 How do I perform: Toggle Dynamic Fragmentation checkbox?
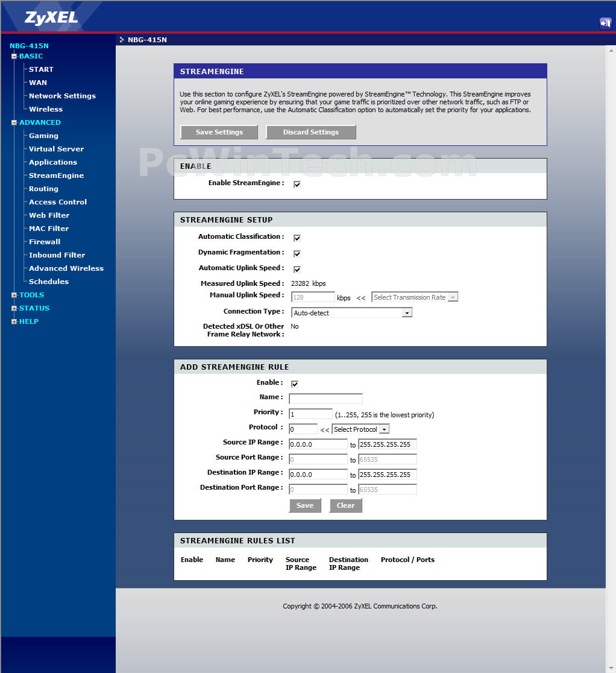click(297, 254)
